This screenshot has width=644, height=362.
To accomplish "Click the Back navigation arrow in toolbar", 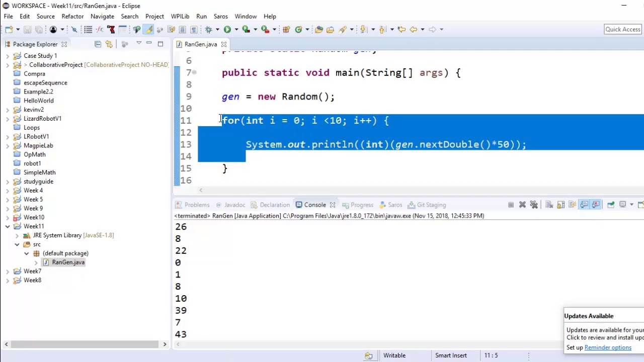I will (413, 29).
